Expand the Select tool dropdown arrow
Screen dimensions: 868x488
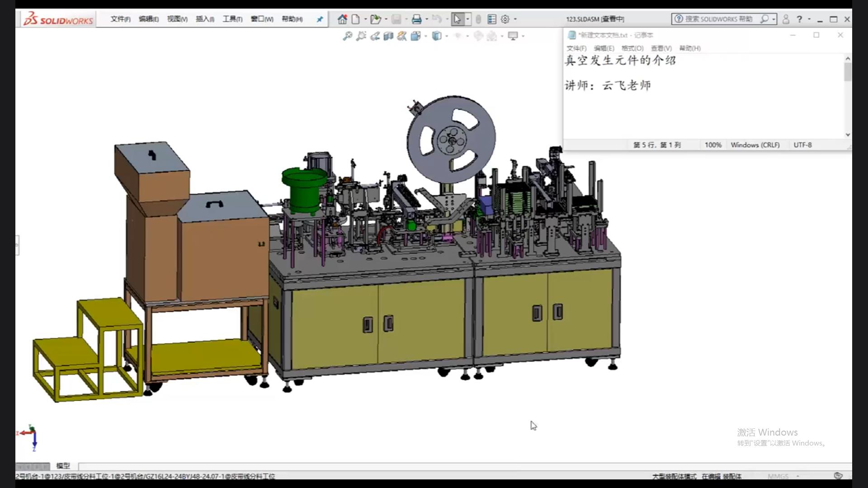click(x=467, y=19)
